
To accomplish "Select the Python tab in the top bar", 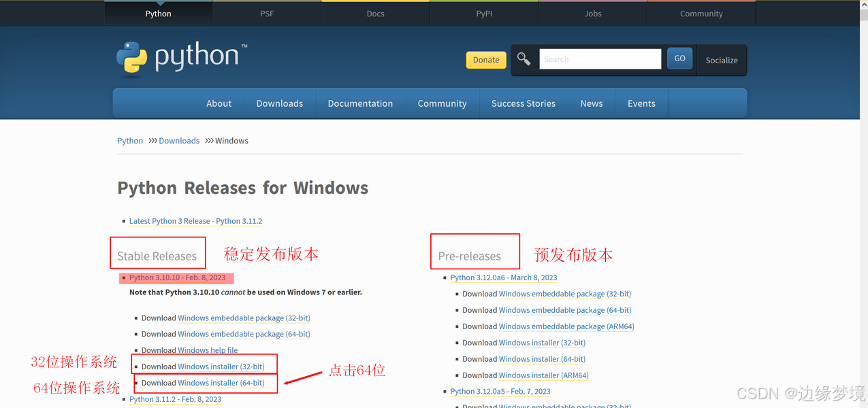I will tap(158, 13).
